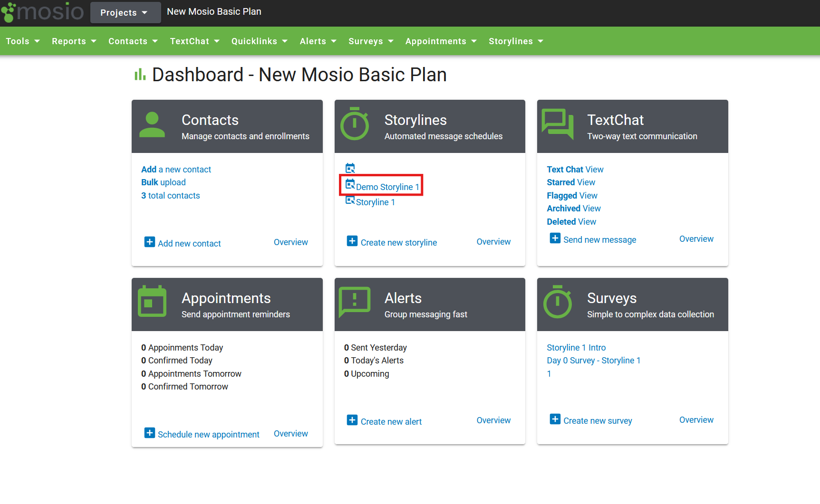Open Text Chat View

[x=575, y=170]
